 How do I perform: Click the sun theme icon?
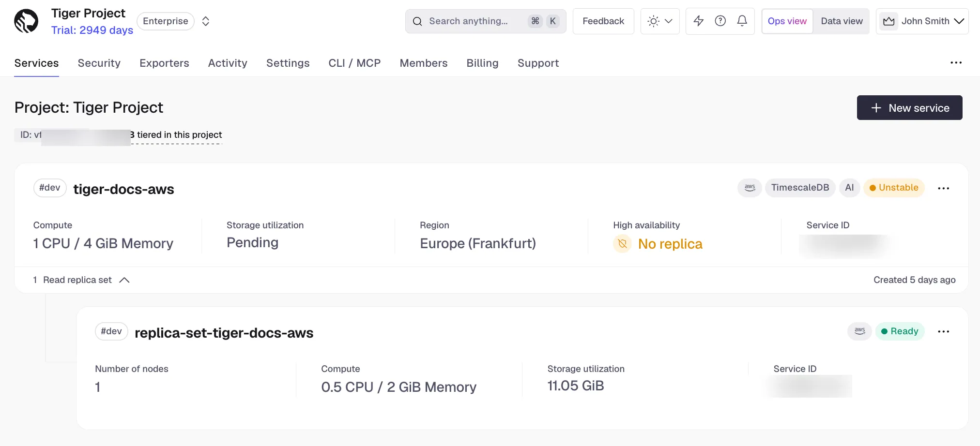click(x=654, y=21)
